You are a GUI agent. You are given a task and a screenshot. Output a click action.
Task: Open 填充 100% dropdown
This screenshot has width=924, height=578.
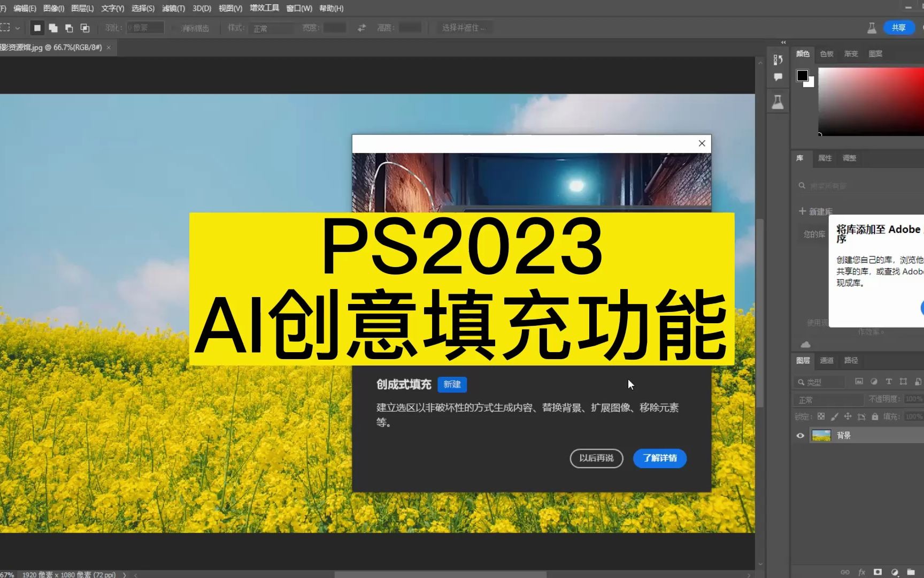pyautogui.click(x=913, y=416)
